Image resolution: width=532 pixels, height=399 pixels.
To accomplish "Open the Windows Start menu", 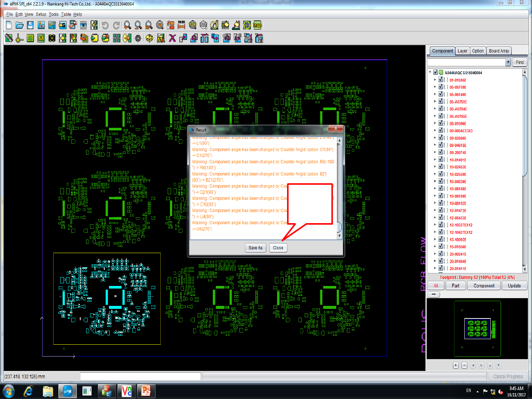I will (8, 391).
